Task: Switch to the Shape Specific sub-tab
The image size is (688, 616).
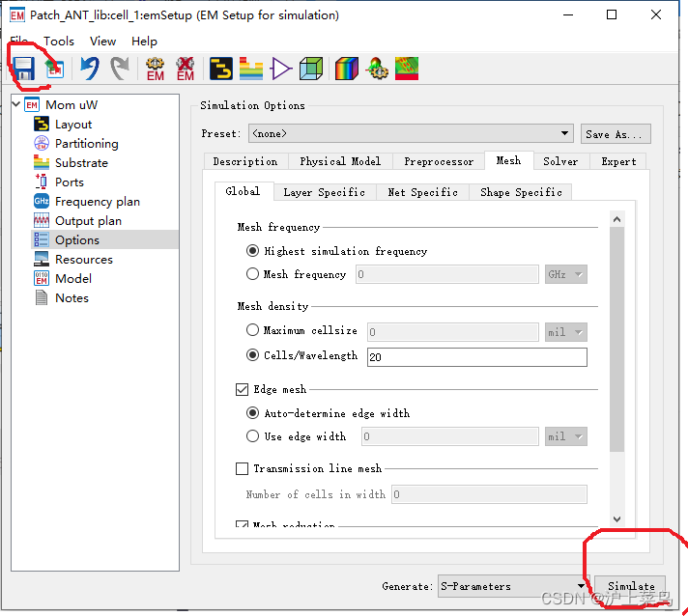Action: coord(521,192)
